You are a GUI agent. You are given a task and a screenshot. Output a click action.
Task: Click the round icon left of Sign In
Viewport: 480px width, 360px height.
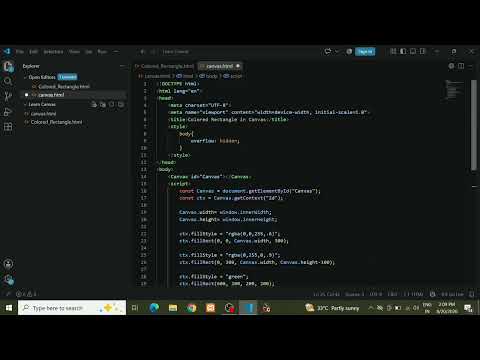[x=349, y=51]
